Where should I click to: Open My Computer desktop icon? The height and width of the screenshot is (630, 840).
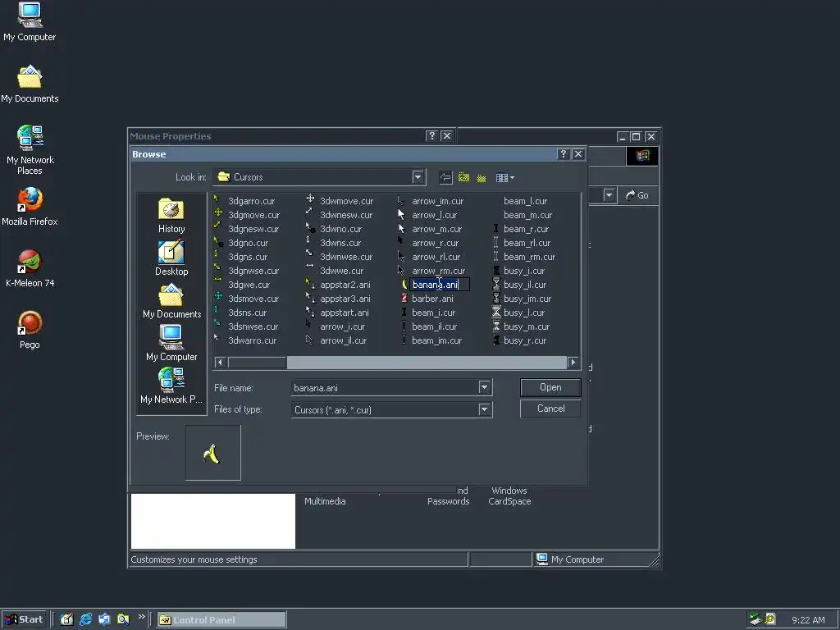coord(30,21)
